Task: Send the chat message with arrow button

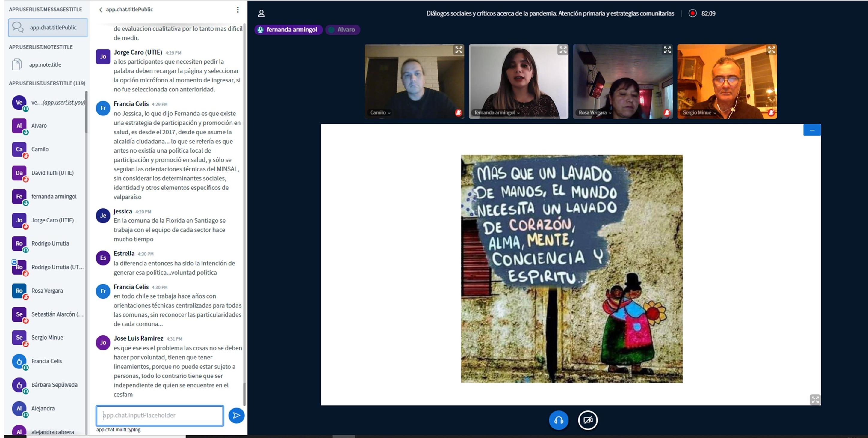Action: click(x=236, y=416)
